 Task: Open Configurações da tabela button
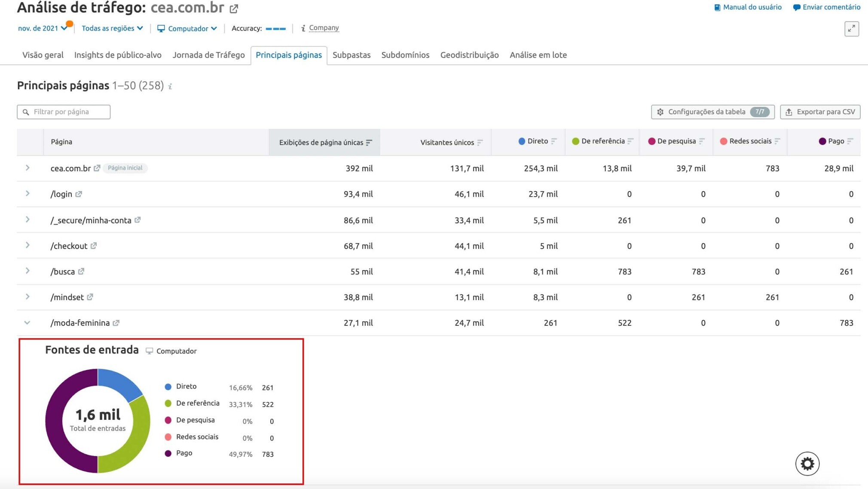(713, 112)
